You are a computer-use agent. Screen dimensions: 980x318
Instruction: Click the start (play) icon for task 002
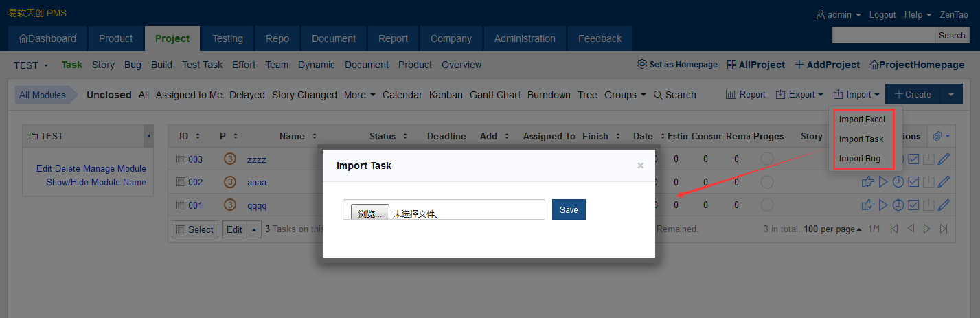pyautogui.click(x=883, y=182)
